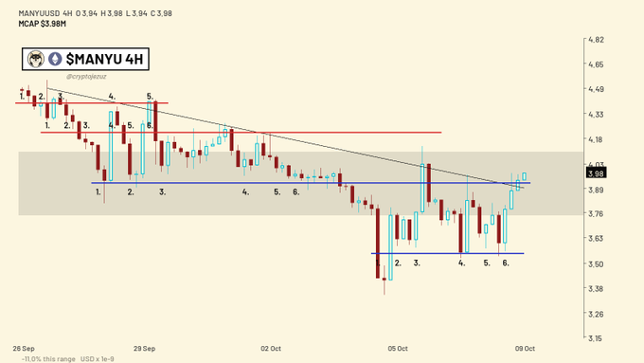Select the 26 Sep date marker
The width and height of the screenshot is (644, 363).
pyautogui.click(x=24, y=349)
